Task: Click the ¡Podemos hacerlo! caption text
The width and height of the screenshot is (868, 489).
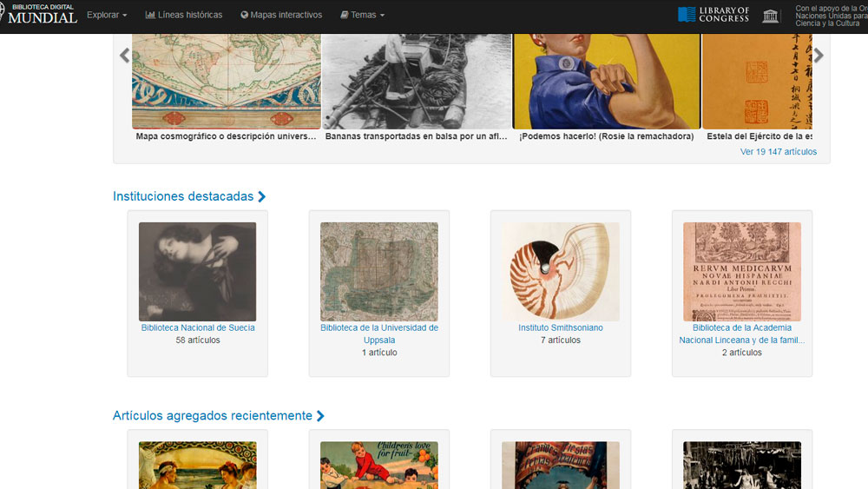Action: (x=607, y=136)
